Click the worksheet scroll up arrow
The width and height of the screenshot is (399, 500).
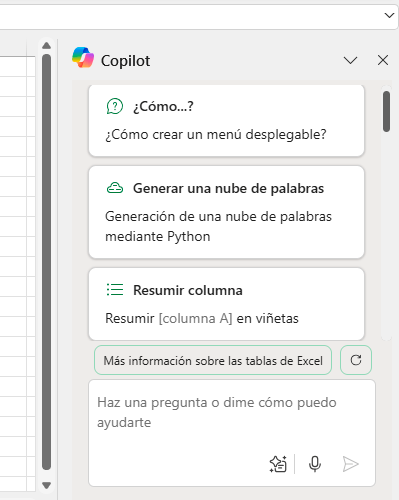[x=47, y=46]
